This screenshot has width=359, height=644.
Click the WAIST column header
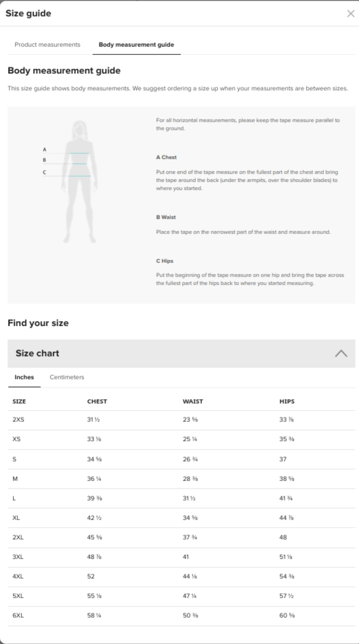click(193, 402)
